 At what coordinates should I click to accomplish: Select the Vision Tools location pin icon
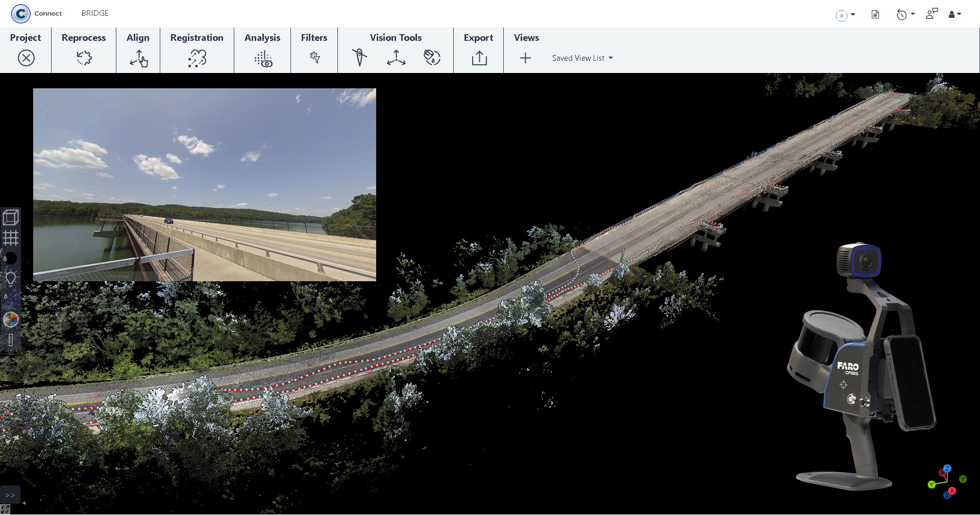point(359,57)
